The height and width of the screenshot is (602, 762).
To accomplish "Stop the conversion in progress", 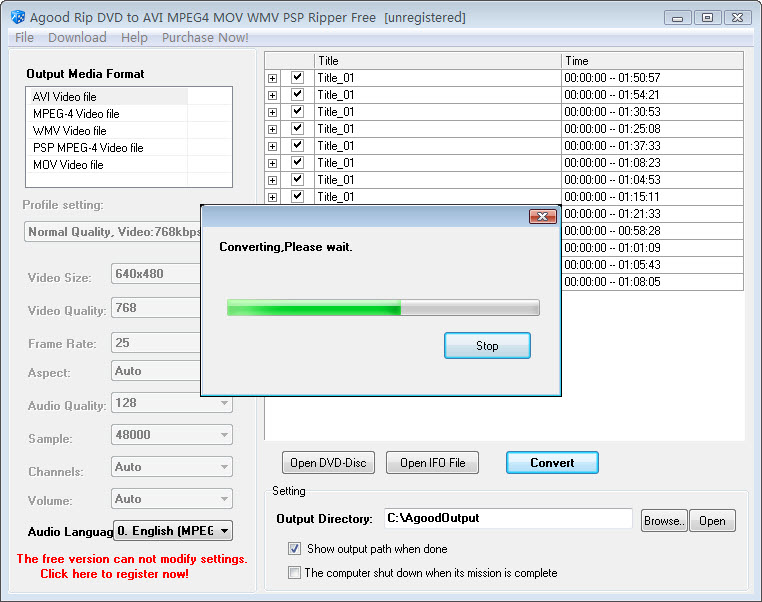I will 487,345.
